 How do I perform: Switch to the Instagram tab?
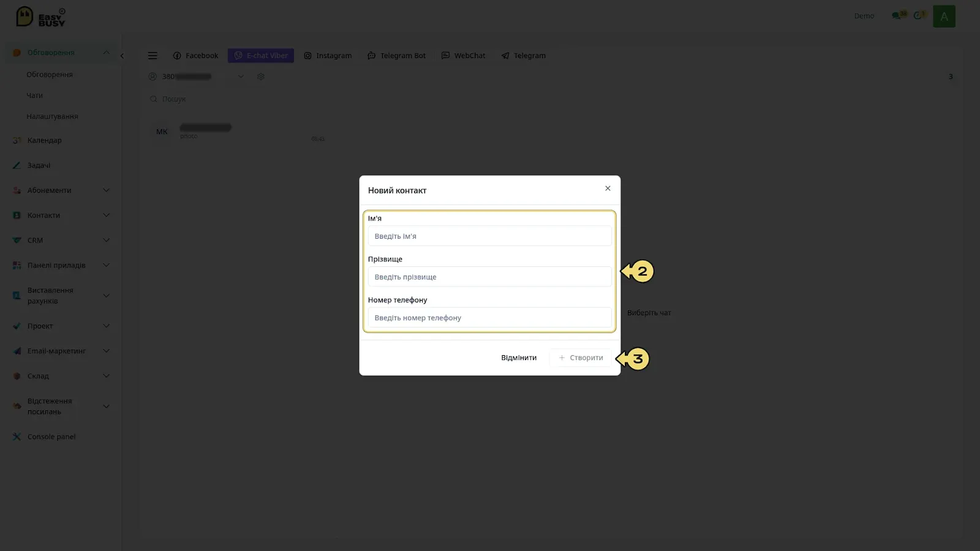(328, 56)
